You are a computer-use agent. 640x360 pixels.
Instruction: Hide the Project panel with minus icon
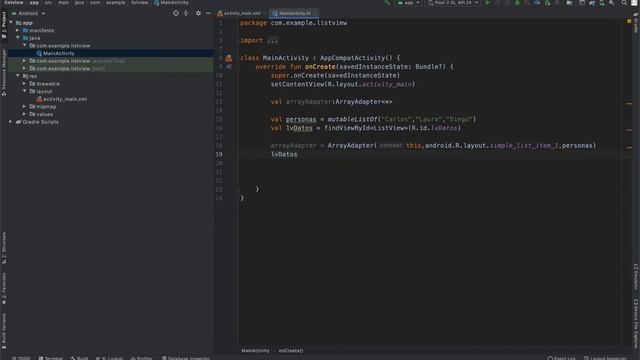tap(208, 13)
